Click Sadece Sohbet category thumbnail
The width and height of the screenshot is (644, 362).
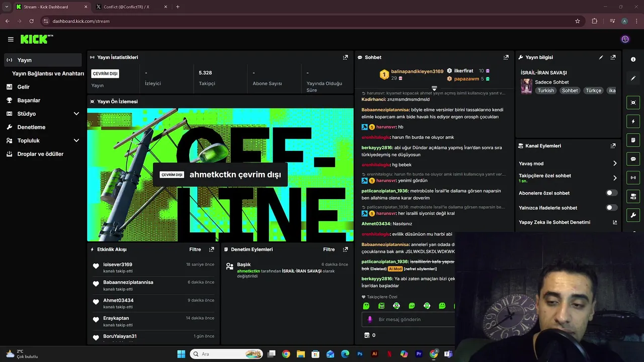tap(526, 86)
